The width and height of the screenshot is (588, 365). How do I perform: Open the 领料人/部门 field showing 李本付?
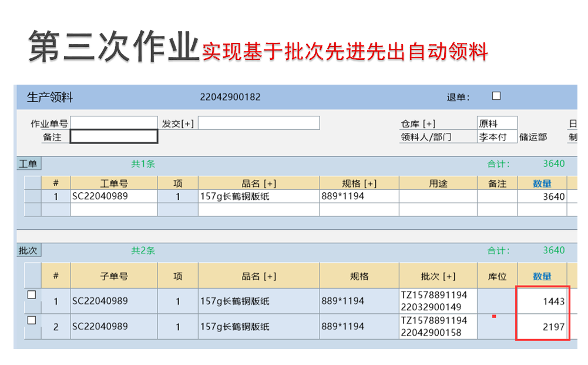[x=497, y=136]
